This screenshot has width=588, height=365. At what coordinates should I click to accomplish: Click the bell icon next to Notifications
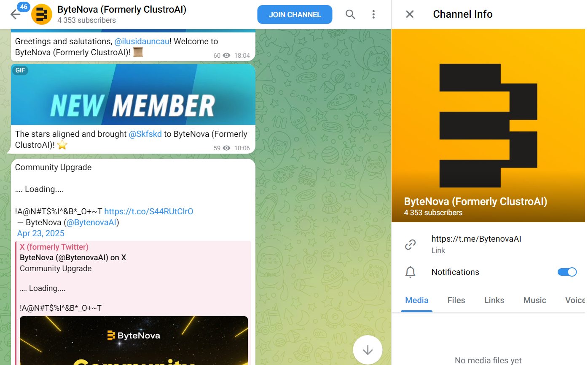pyautogui.click(x=410, y=272)
